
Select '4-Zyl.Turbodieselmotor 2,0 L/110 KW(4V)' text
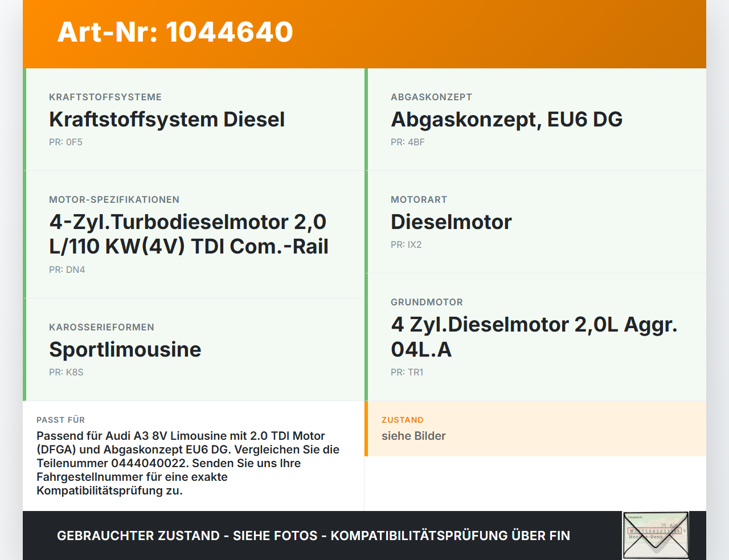[x=189, y=234]
